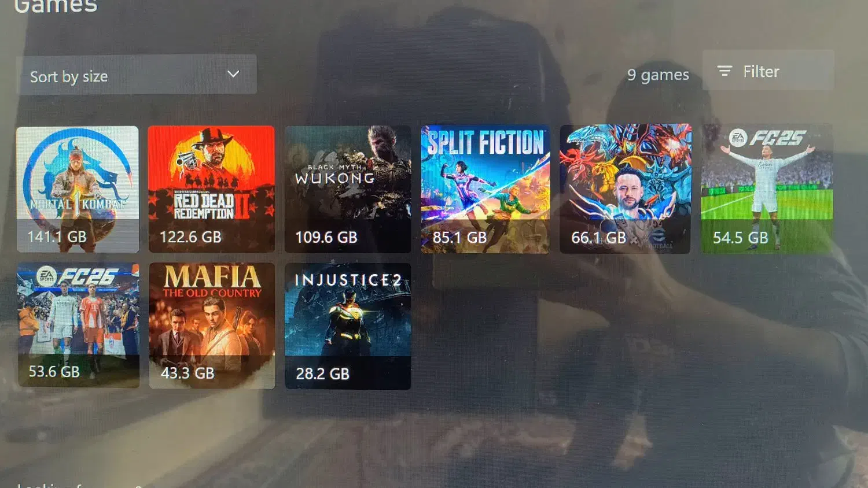This screenshot has height=488, width=868.
Task: Select the EA FC25 game tile
Action: (767, 188)
